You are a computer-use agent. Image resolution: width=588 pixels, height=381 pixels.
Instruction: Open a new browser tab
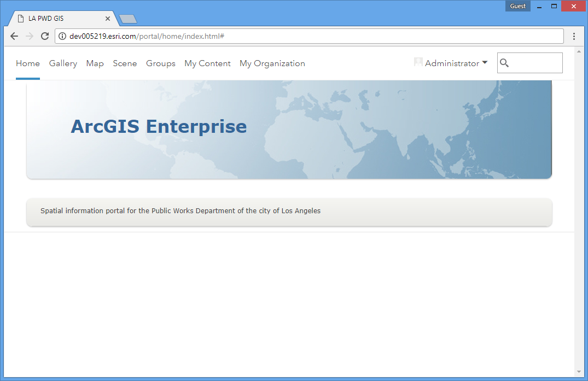(x=128, y=19)
